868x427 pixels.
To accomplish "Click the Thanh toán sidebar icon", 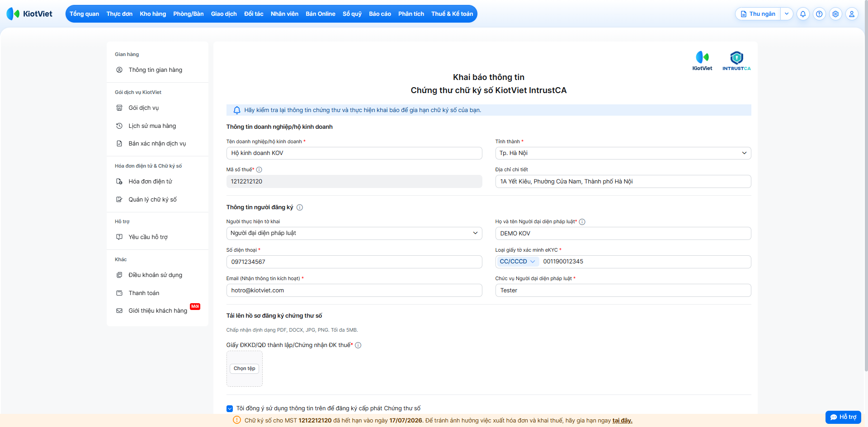I will pos(119,293).
